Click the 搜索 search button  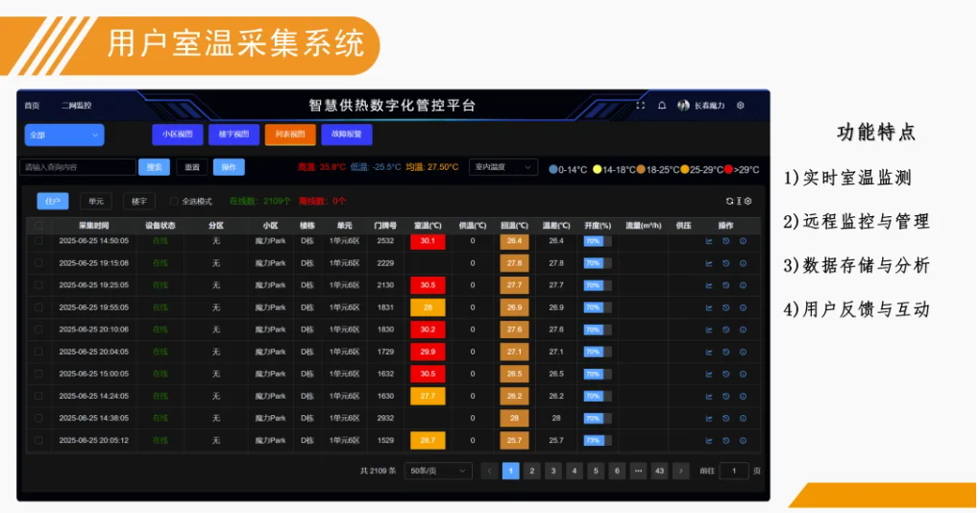click(155, 167)
